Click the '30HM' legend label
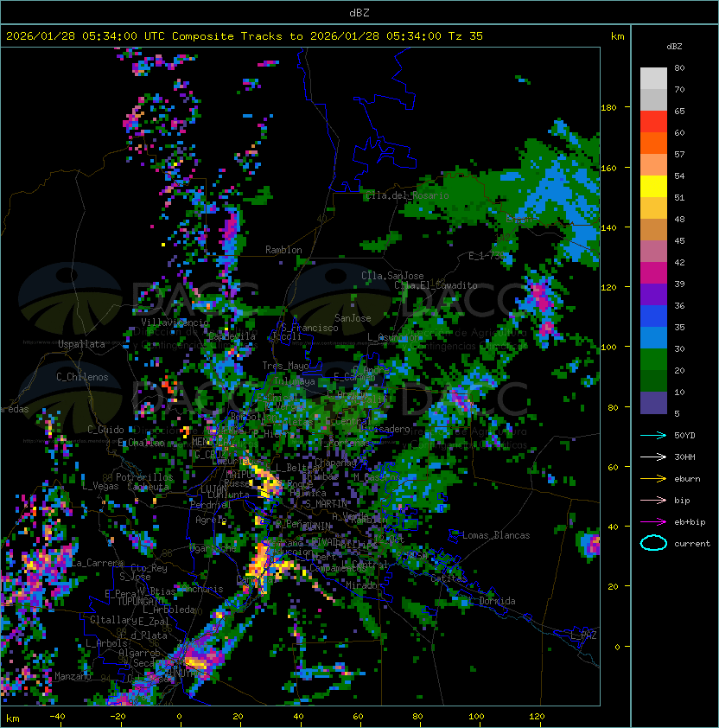719x728 pixels. coord(684,457)
